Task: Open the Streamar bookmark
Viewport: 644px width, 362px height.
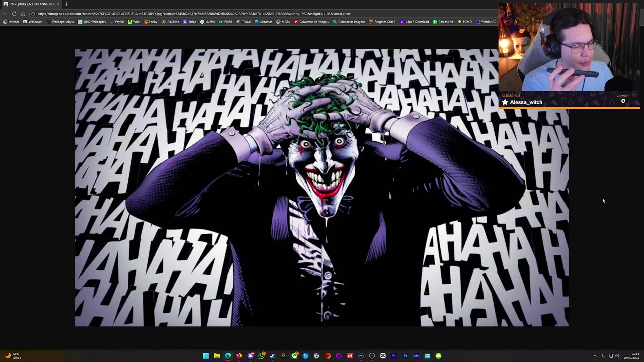Action: (263, 22)
